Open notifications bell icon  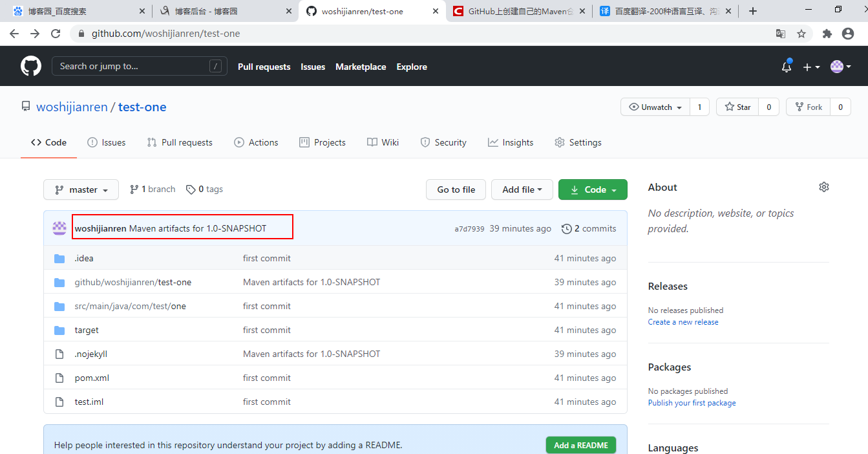pos(787,67)
